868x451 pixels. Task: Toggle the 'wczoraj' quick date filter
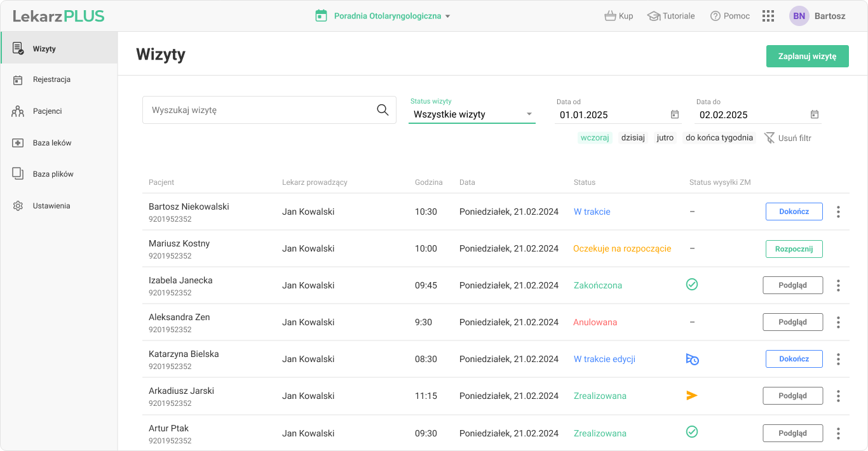coord(595,138)
